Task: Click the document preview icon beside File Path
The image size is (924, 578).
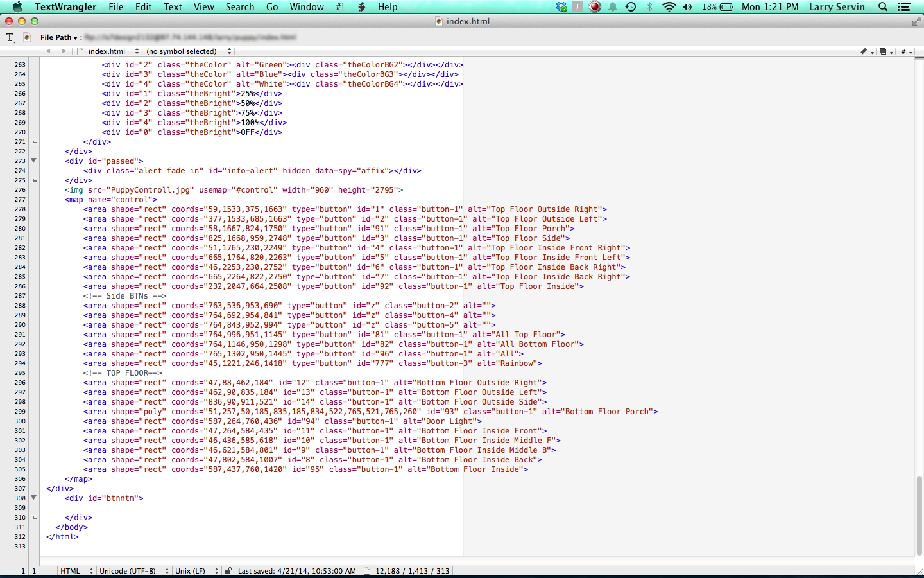Action: 27,37
